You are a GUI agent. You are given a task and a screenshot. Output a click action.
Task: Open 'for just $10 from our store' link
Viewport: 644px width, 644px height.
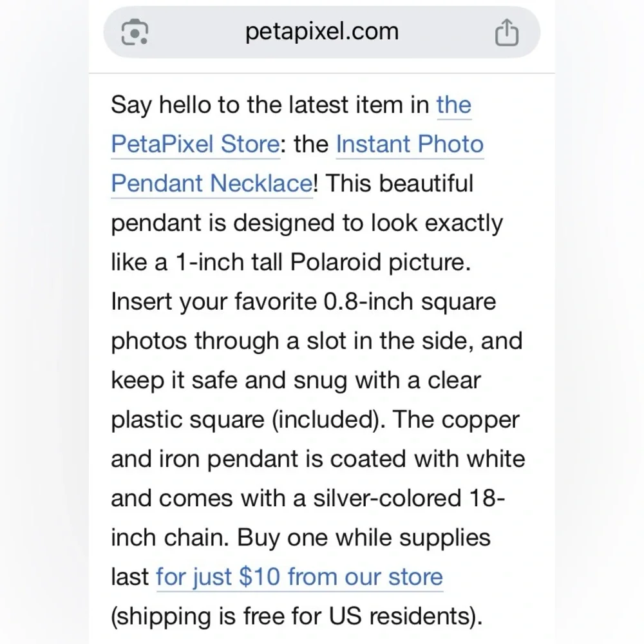[x=299, y=576]
